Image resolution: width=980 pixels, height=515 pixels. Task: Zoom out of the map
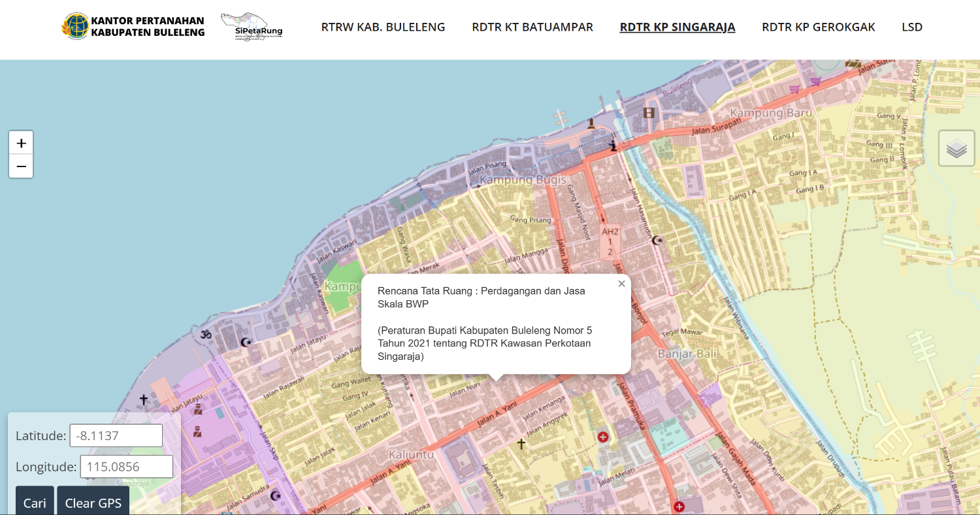point(21,166)
